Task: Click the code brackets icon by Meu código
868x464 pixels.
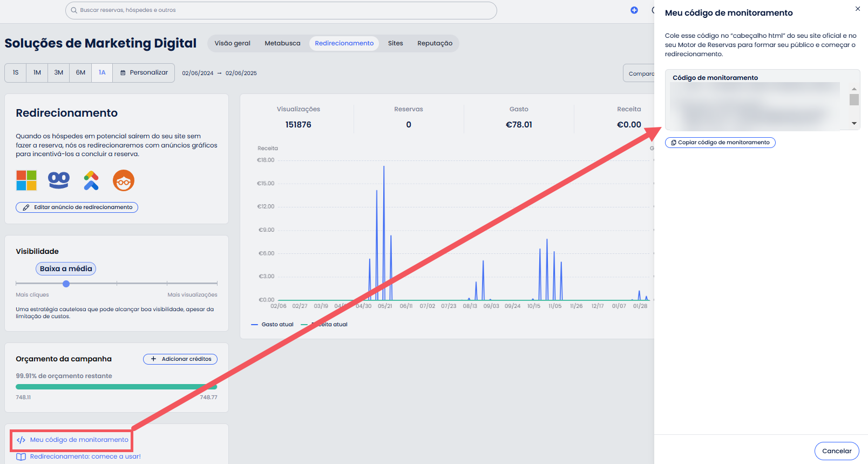Action: pyautogui.click(x=21, y=440)
